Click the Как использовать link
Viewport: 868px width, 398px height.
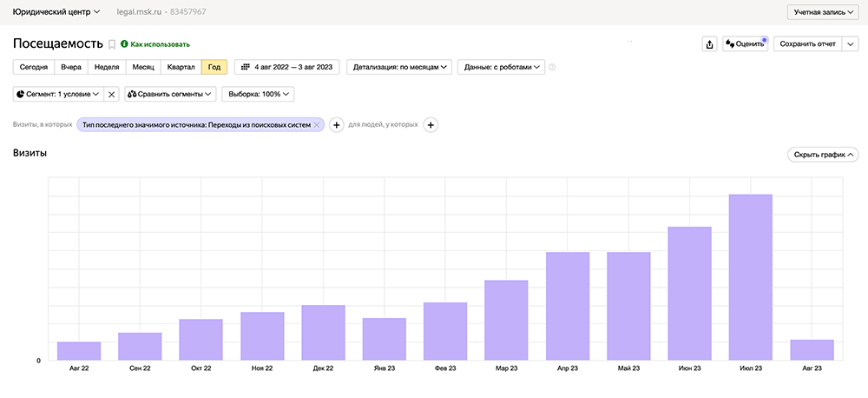(x=160, y=44)
